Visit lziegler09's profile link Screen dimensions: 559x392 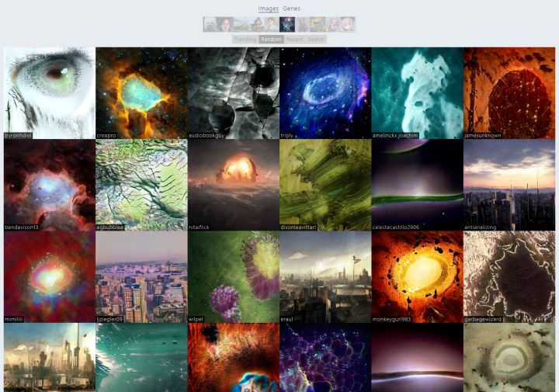pos(109,320)
